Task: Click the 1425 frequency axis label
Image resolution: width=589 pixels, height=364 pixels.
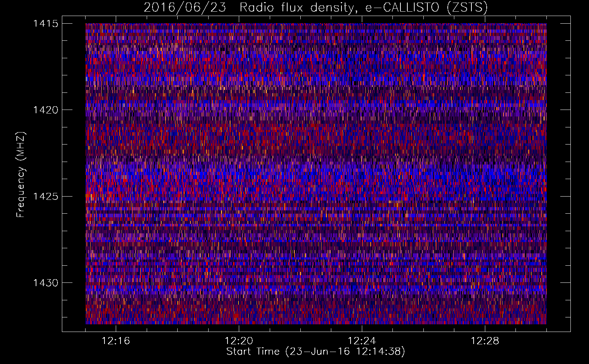Action: 46,197
